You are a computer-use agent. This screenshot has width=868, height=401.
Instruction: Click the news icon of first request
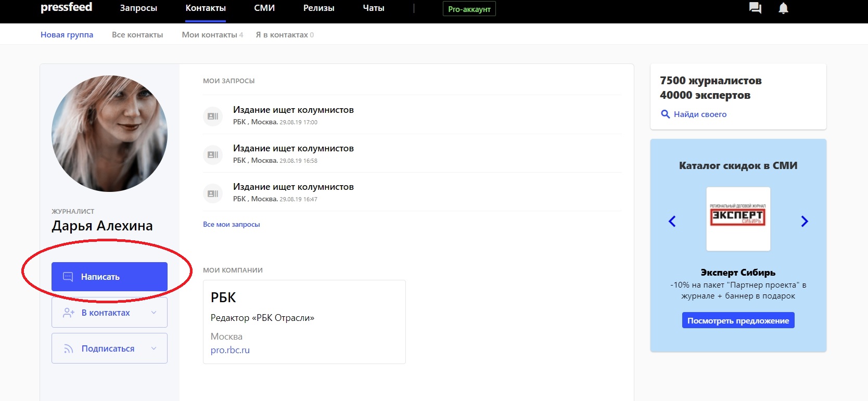[x=213, y=117]
